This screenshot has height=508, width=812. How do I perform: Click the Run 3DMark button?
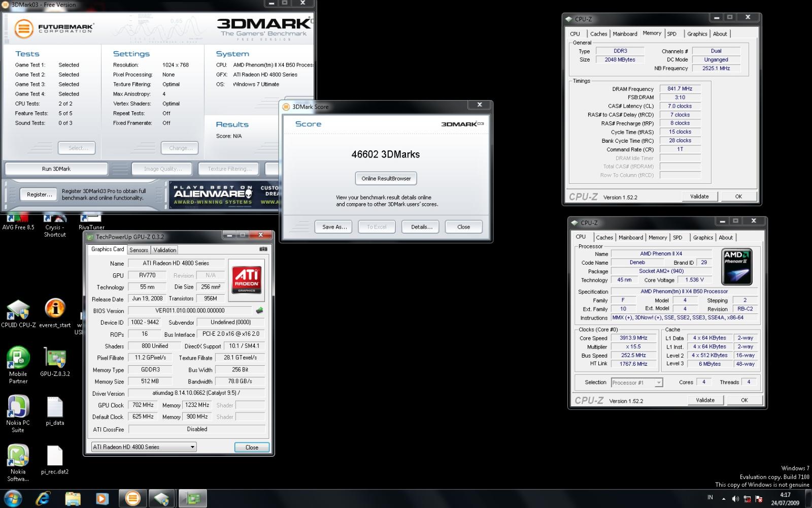56,169
